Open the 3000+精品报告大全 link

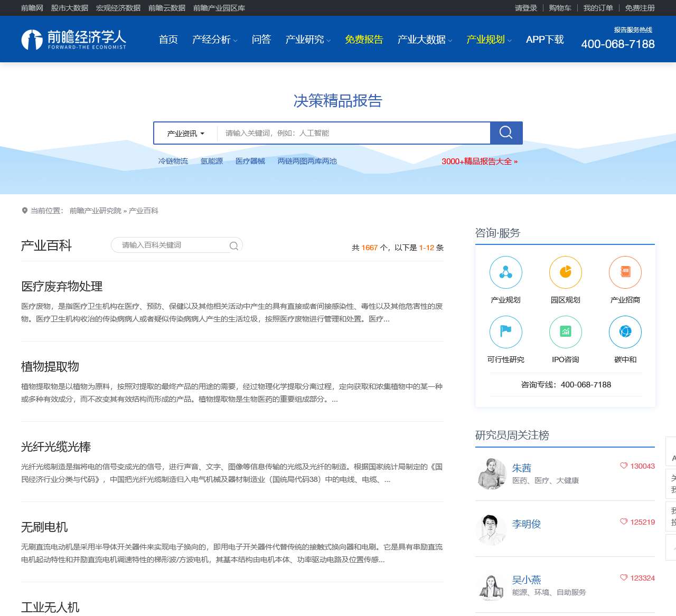[478, 162]
